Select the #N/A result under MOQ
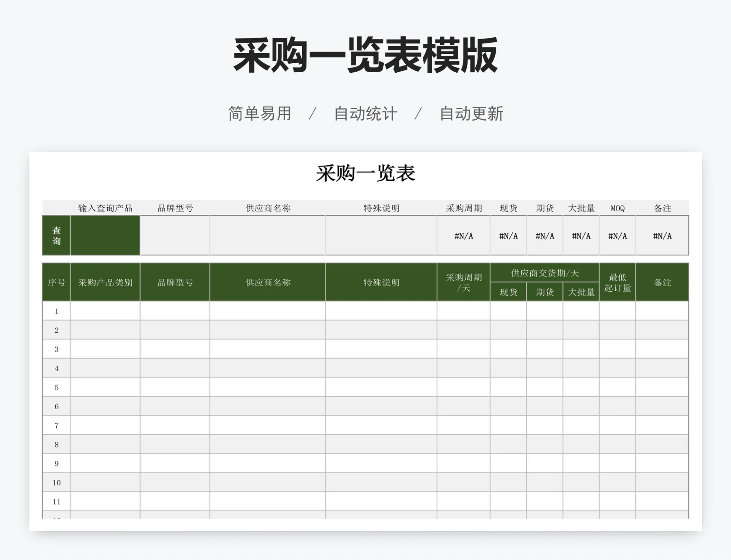The height and width of the screenshot is (560, 731). tap(617, 236)
